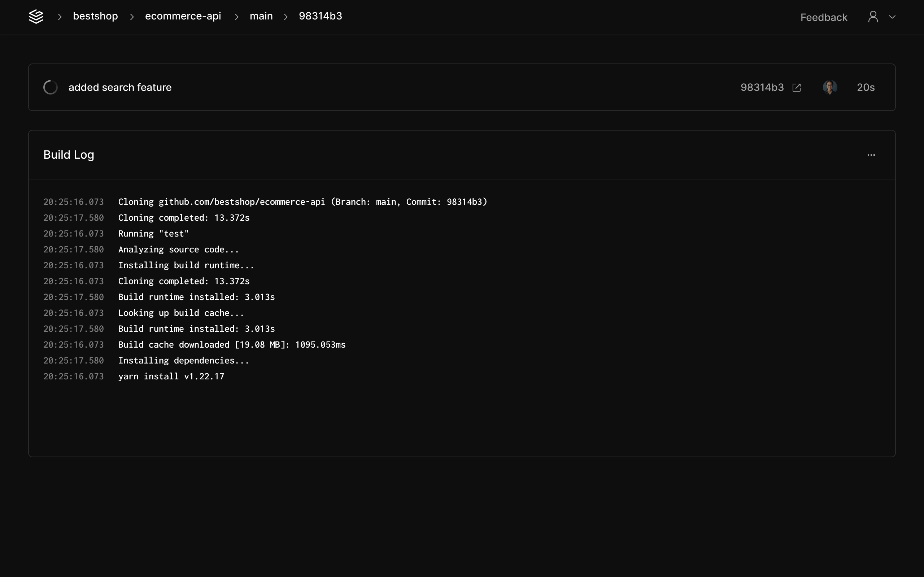This screenshot has height=577, width=924.
Task: Click the commit author avatar
Action: pos(830,87)
